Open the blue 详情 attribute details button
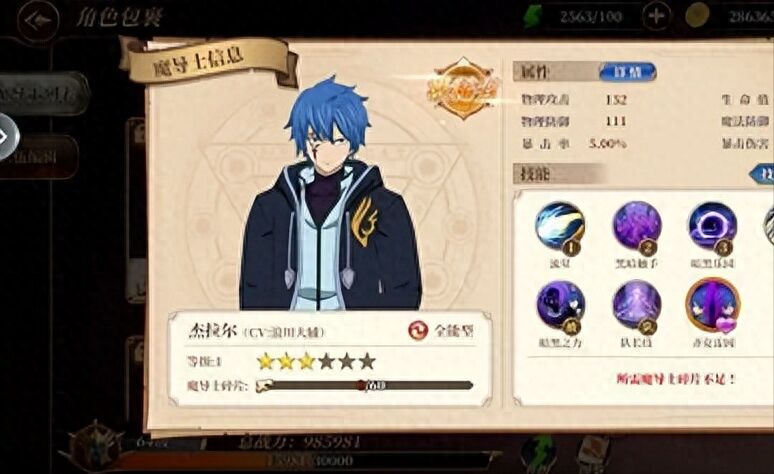774x474 pixels. pyautogui.click(x=628, y=72)
